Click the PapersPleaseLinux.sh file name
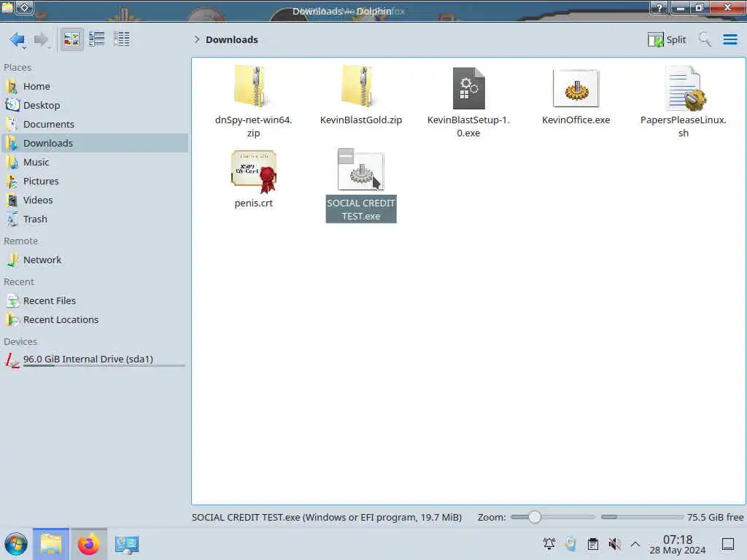Screen dimensions: 747x560 [683, 127]
